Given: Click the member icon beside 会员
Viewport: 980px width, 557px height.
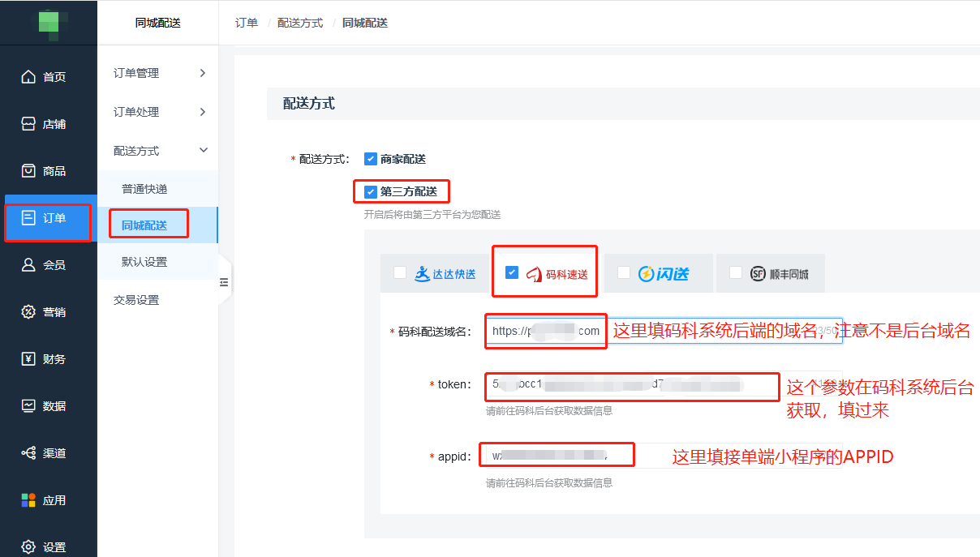Looking at the screenshot, I should [x=28, y=265].
